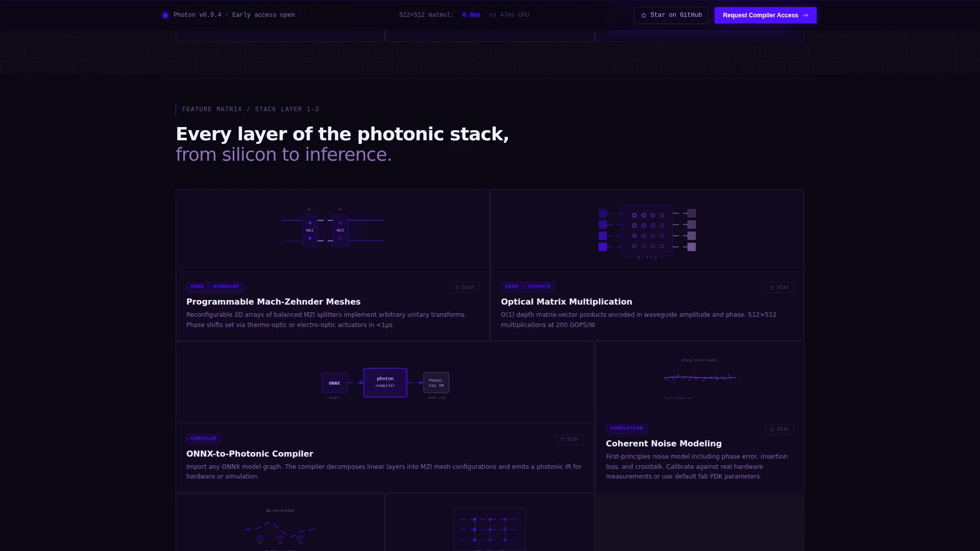Click the right MZI block in diagram
The image size is (980, 551).
click(340, 230)
